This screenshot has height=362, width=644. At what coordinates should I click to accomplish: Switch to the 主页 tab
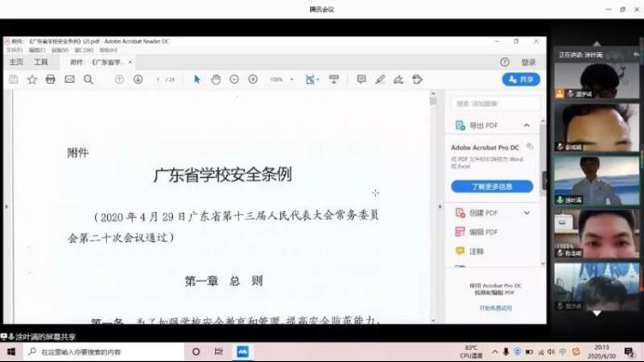[16, 62]
